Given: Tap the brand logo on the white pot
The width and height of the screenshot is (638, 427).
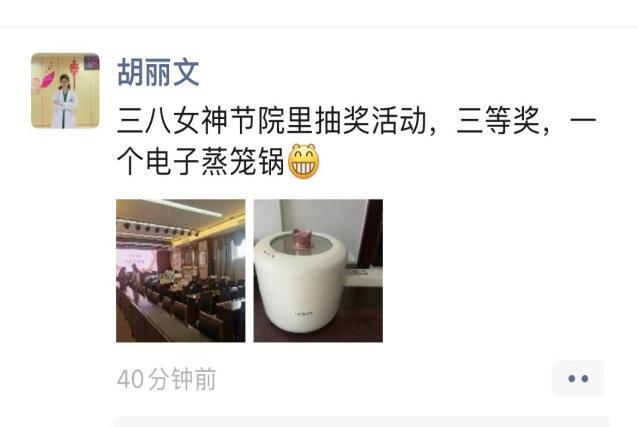Looking at the screenshot, I should pos(304,313).
